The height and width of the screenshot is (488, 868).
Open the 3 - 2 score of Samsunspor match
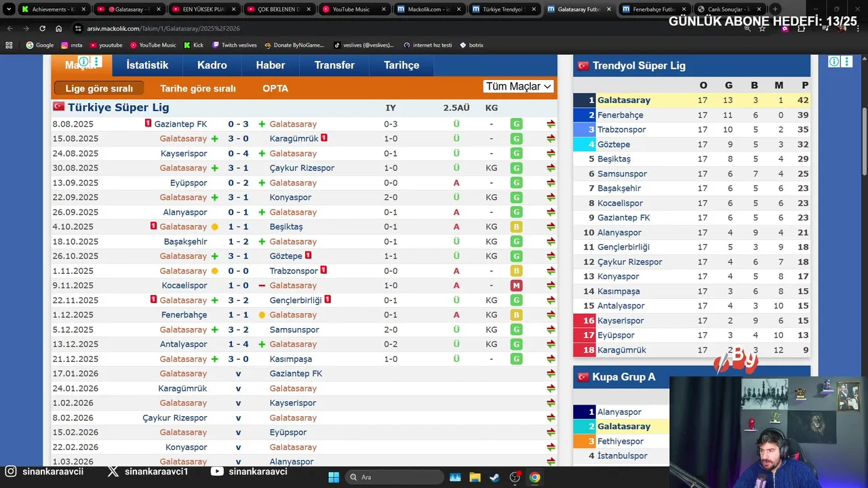[x=238, y=329]
